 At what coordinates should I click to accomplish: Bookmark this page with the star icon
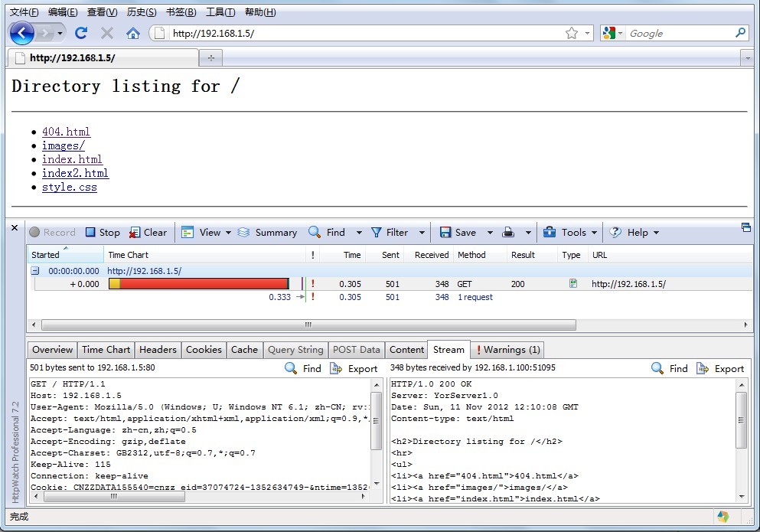coord(571,33)
